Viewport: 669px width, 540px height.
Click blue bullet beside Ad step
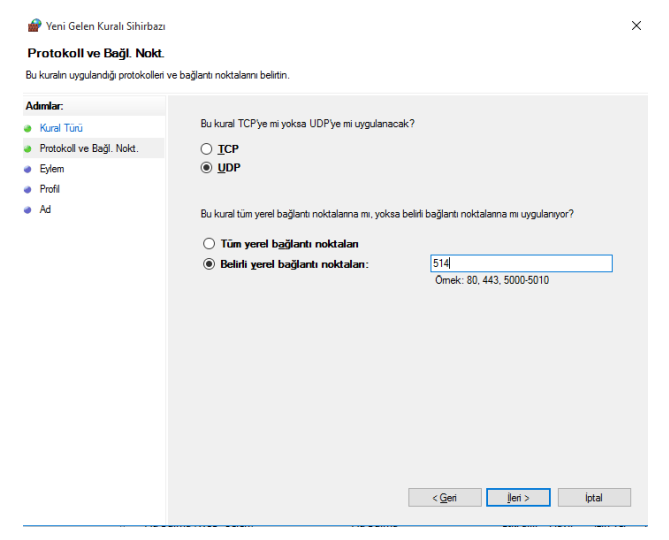point(28,210)
